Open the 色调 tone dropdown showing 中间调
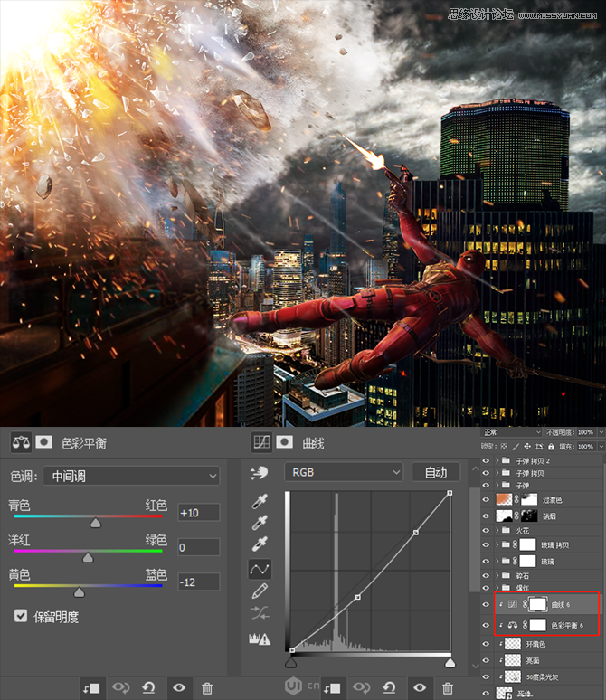Image resolution: width=606 pixels, height=700 pixels. pos(131,477)
